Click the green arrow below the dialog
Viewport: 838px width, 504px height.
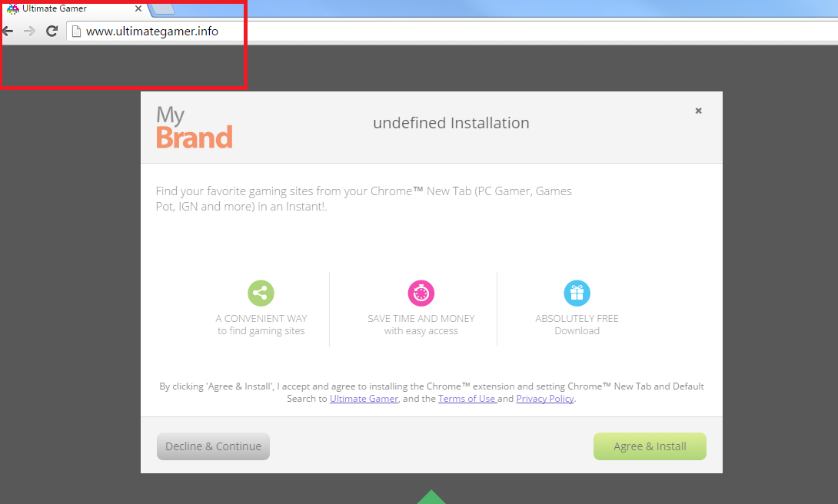click(431, 497)
